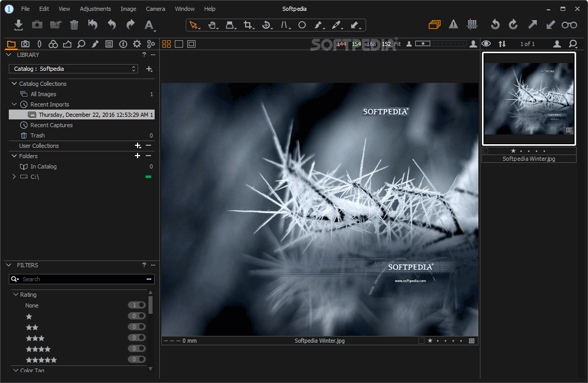Screen dimensions: 588x383
Task: Open the Metadata info tool tab
Action: (x=123, y=44)
